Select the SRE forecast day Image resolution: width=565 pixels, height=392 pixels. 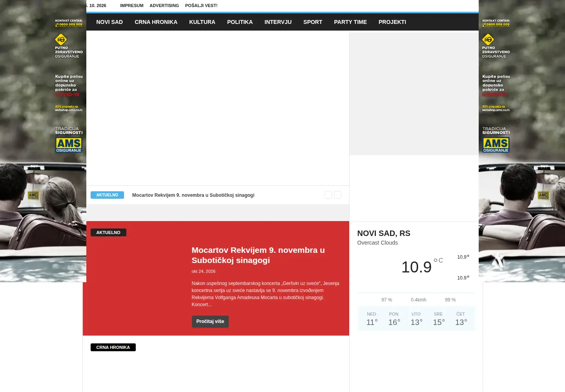(438, 319)
